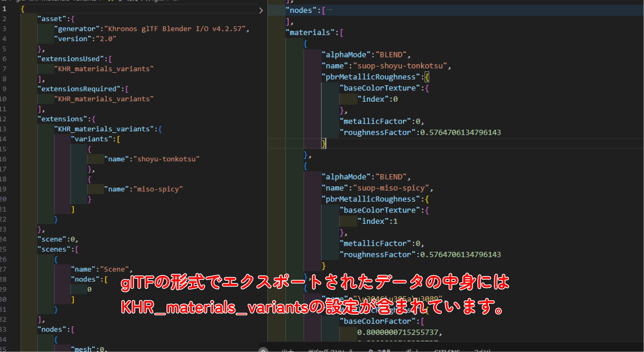Click the "index":1 line
644x352 pixels.
coord(377,221)
